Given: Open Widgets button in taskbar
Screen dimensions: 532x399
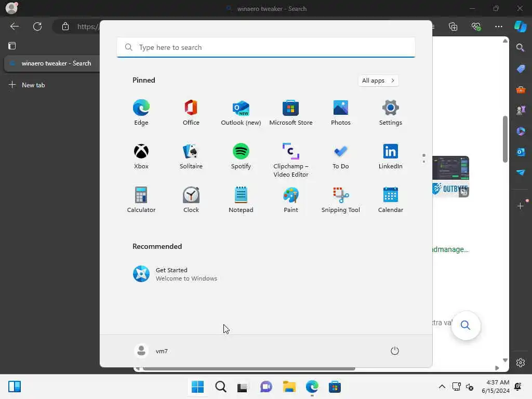Looking at the screenshot, I should (15, 387).
